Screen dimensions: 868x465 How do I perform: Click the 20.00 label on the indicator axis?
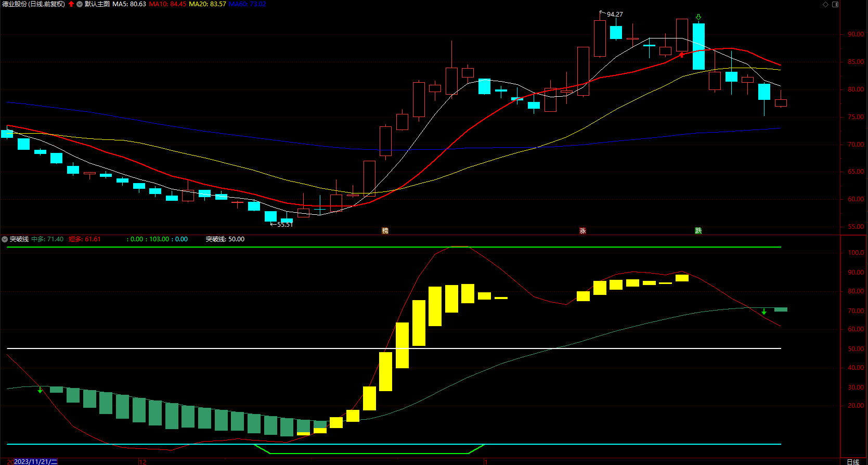(x=856, y=406)
